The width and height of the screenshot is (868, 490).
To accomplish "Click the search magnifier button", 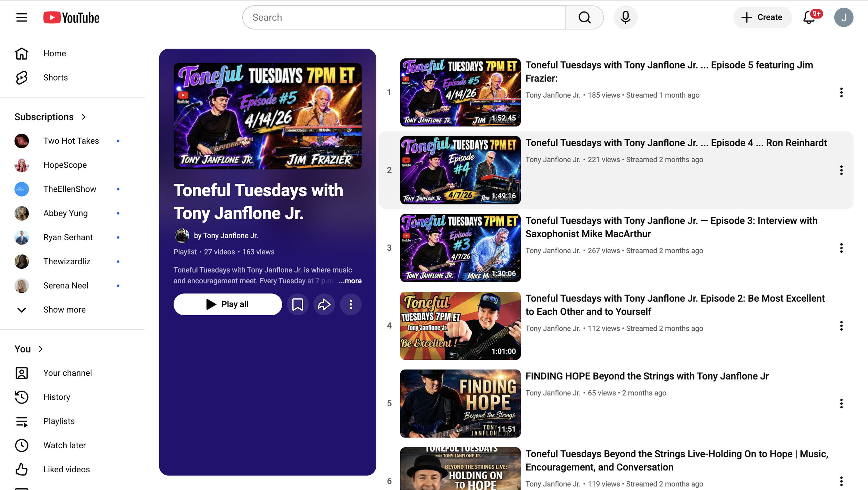I will (584, 17).
